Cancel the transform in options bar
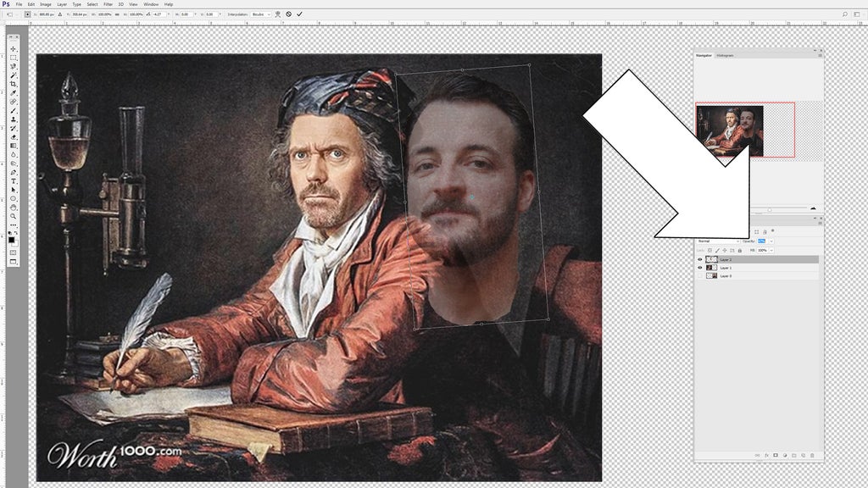The image size is (868, 488). tap(288, 14)
